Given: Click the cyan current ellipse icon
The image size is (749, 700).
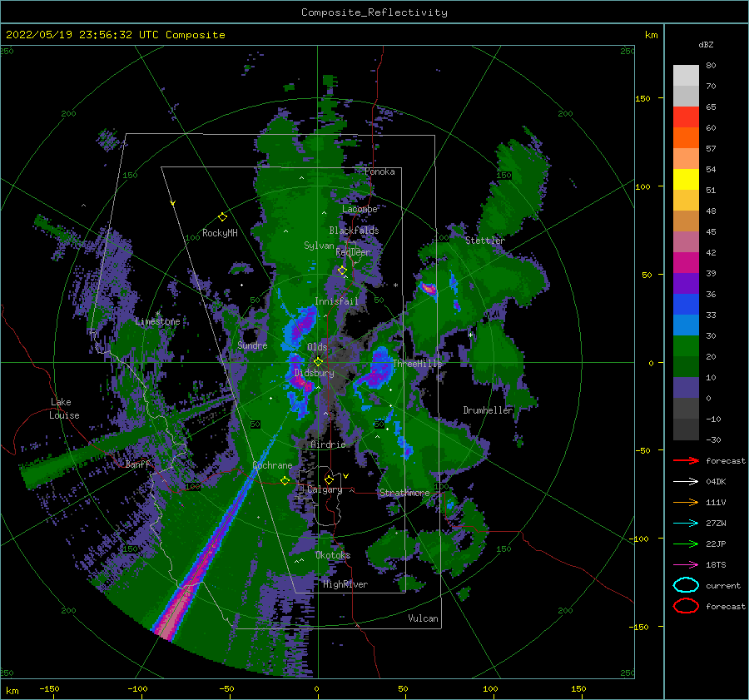Looking at the screenshot, I should pos(686,585).
